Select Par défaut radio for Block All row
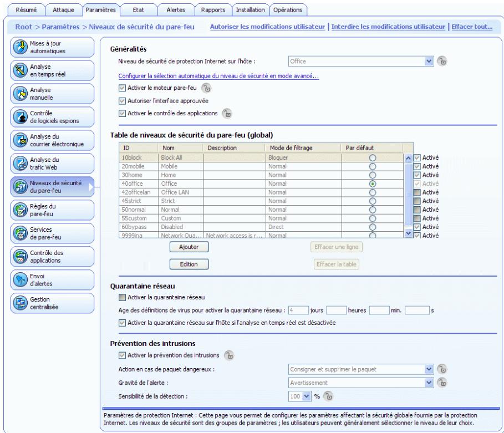Viewport: 504px width, 433px height. (373, 158)
